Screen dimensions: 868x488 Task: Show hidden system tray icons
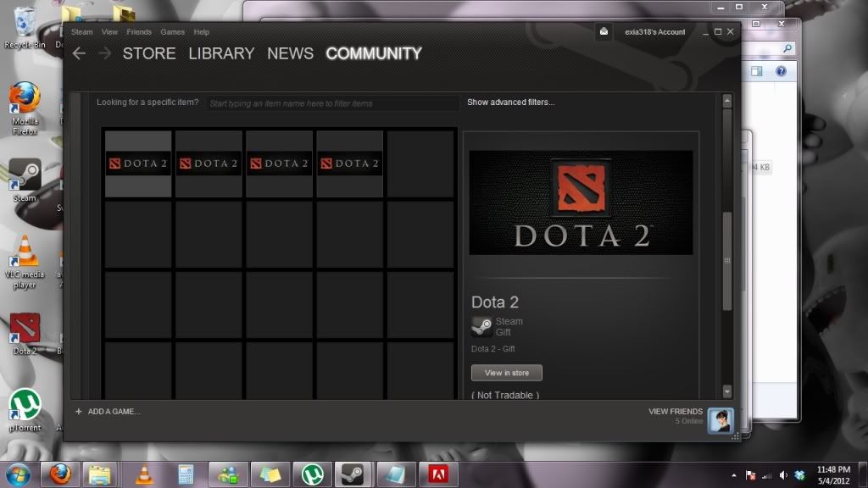(733, 475)
